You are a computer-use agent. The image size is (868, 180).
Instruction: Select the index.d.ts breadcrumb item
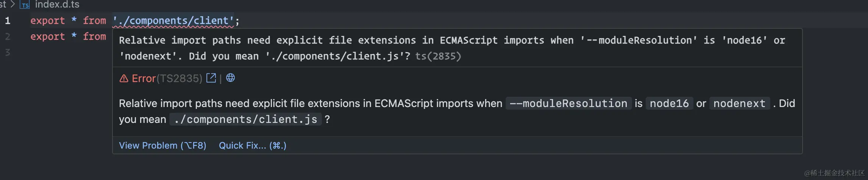click(x=57, y=5)
